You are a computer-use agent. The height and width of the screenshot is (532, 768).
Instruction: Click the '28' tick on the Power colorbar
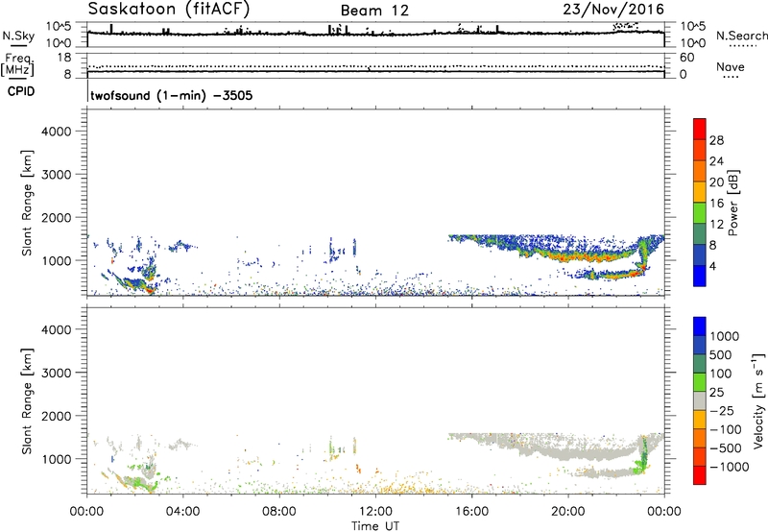click(x=716, y=140)
